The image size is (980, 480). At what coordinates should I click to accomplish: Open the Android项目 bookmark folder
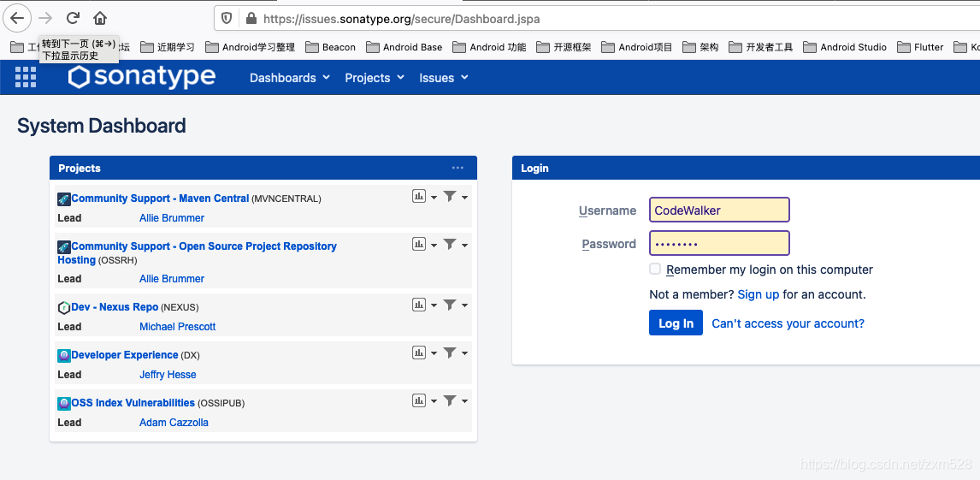point(637,47)
